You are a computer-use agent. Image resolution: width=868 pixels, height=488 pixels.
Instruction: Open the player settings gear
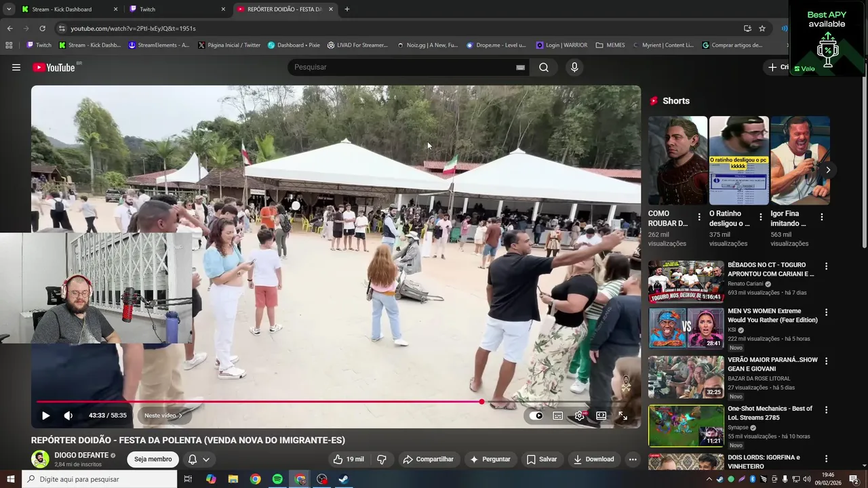pyautogui.click(x=580, y=415)
